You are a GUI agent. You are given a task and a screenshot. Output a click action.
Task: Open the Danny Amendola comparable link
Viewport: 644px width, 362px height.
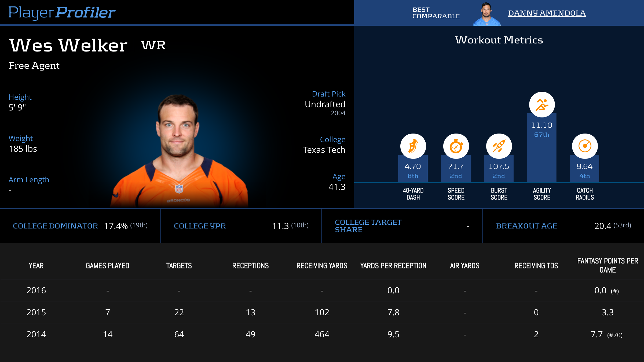(x=547, y=13)
